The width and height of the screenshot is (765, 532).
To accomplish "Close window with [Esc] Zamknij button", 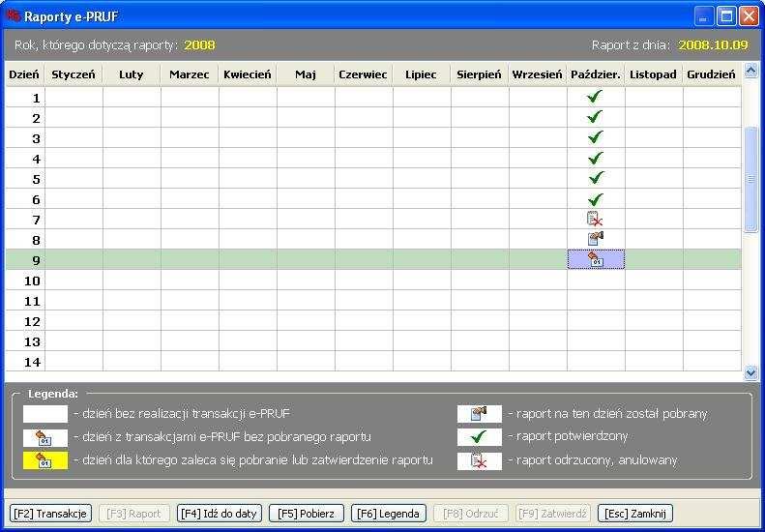I will point(635,514).
